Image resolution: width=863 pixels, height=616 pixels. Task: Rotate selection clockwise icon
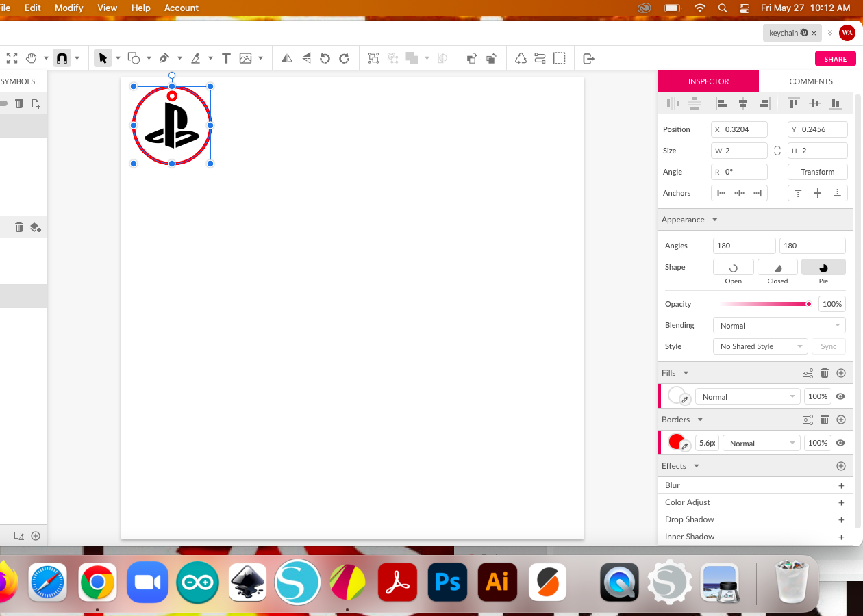[345, 58]
